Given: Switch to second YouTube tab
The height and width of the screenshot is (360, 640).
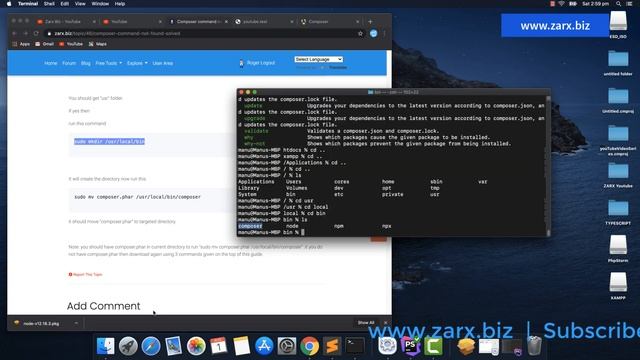Looking at the screenshot, I should [131, 22].
